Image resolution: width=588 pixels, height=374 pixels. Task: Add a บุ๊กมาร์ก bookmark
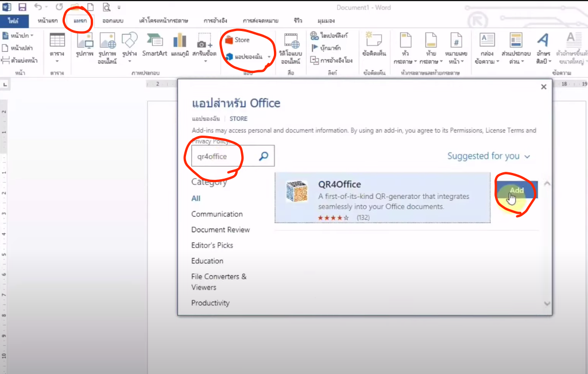326,48
